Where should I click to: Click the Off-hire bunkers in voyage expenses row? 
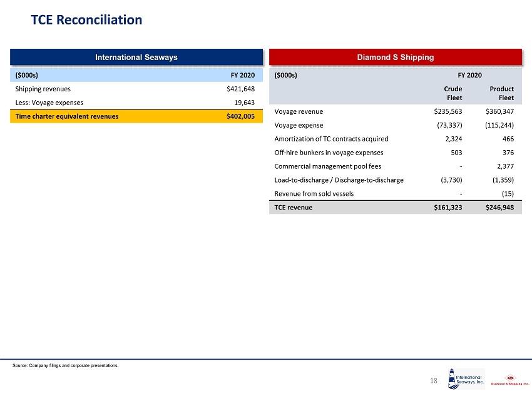(x=329, y=153)
